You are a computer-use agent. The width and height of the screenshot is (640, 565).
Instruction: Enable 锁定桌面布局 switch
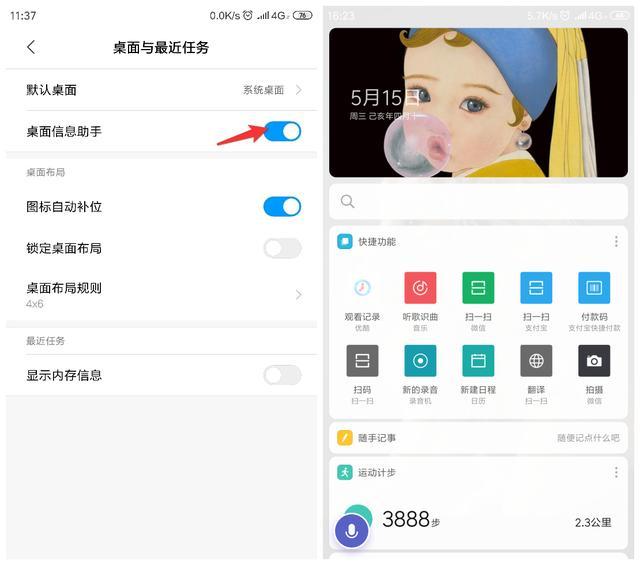click(282, 248)
